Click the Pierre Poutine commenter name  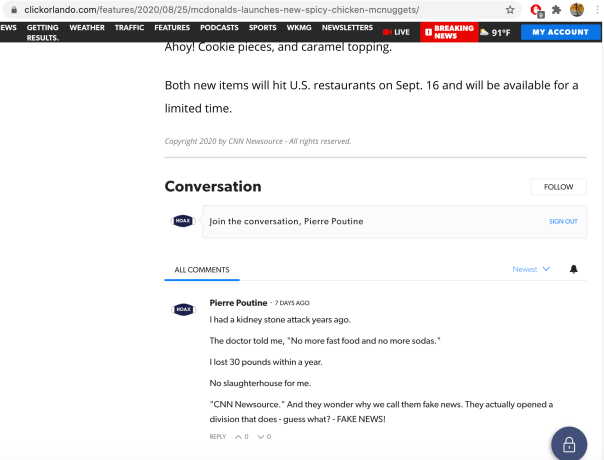tap(238, 303)
